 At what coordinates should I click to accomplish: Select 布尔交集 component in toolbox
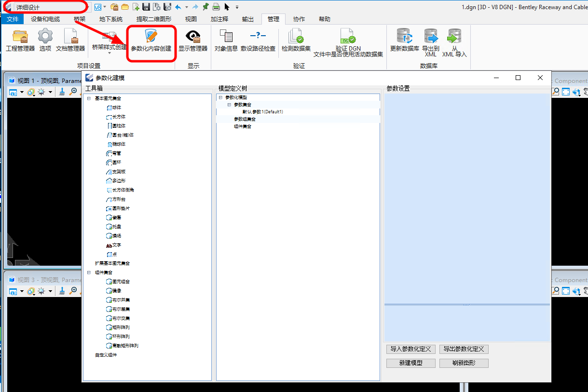tap(118, 318)
